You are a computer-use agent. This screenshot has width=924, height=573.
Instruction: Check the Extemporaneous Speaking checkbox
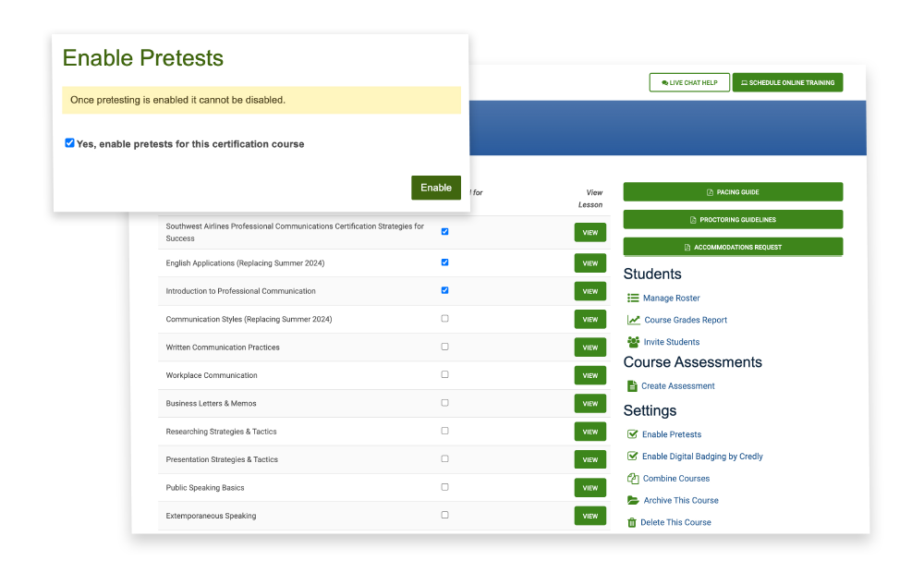(445, 515)
